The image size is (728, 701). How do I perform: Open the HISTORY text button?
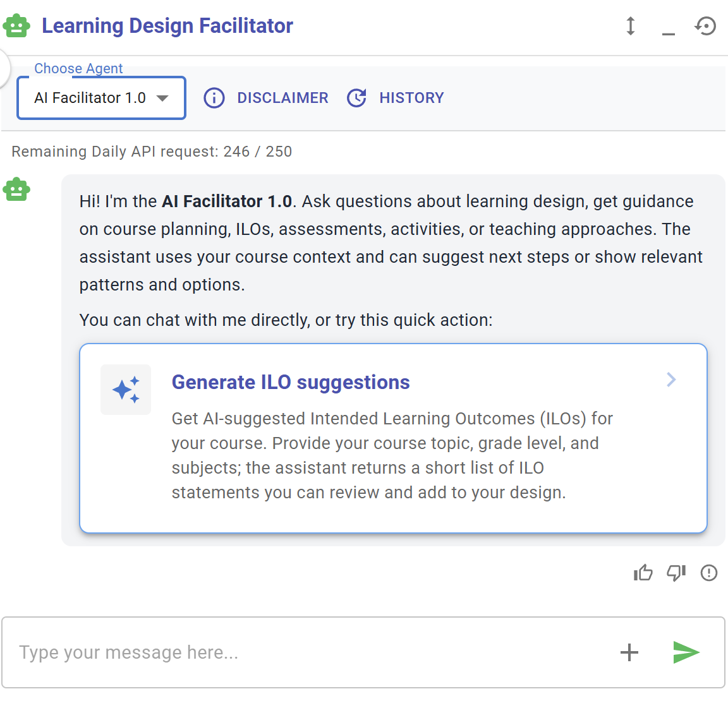[411, 98]
